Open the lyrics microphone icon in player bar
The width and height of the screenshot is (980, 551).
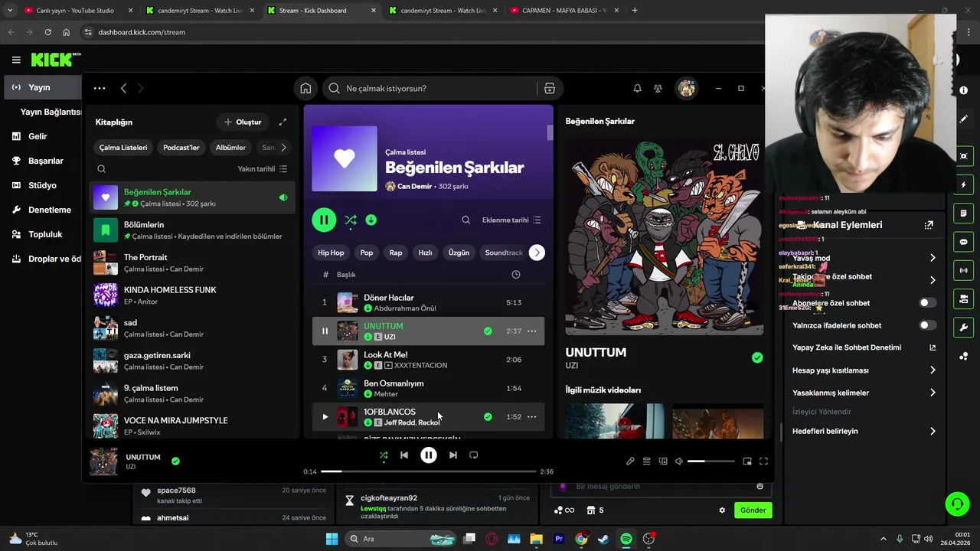tap(630, 461)
